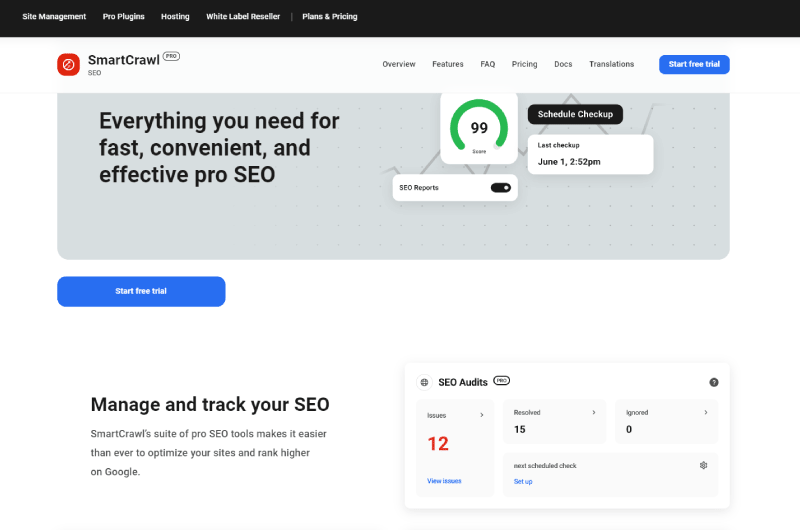Click large Start free trial button below hero
This screenshot has width=800, height=530.
tap(141, 291)
